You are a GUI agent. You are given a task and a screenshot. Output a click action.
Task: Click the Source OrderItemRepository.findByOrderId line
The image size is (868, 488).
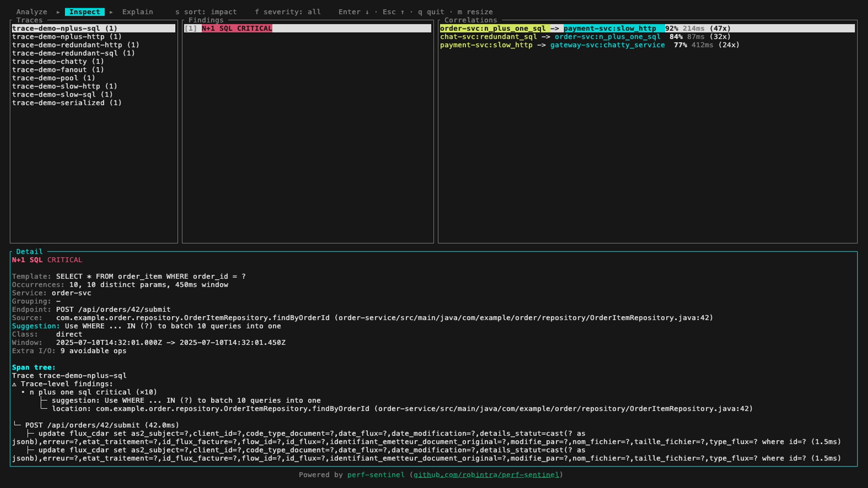[362, 318]
